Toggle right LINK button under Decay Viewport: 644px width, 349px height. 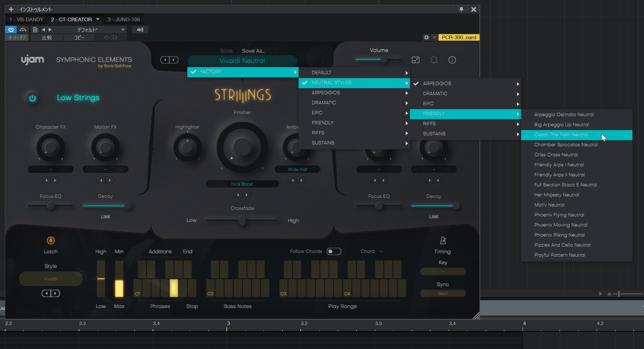[434, 217]
